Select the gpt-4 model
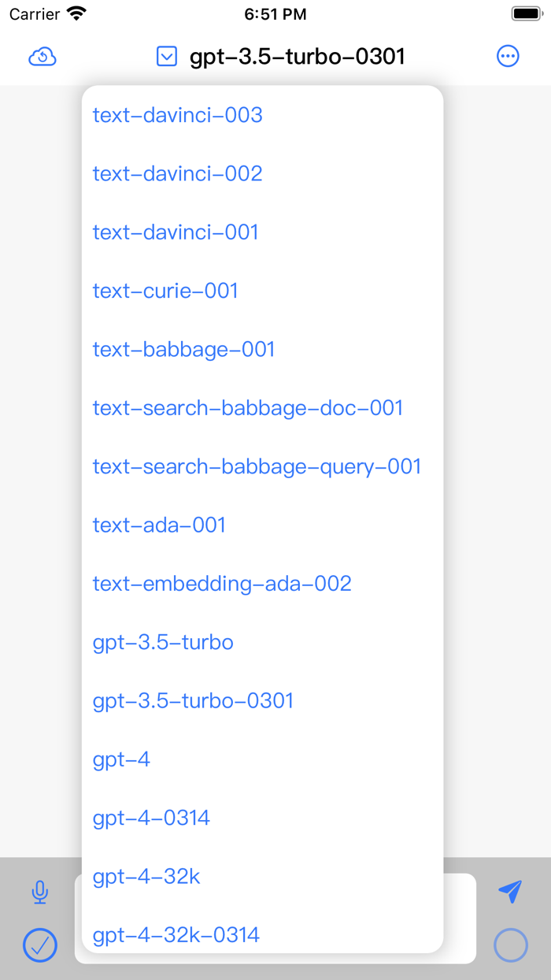Viewport: 551px width, 980px height. tap(120, 759)
